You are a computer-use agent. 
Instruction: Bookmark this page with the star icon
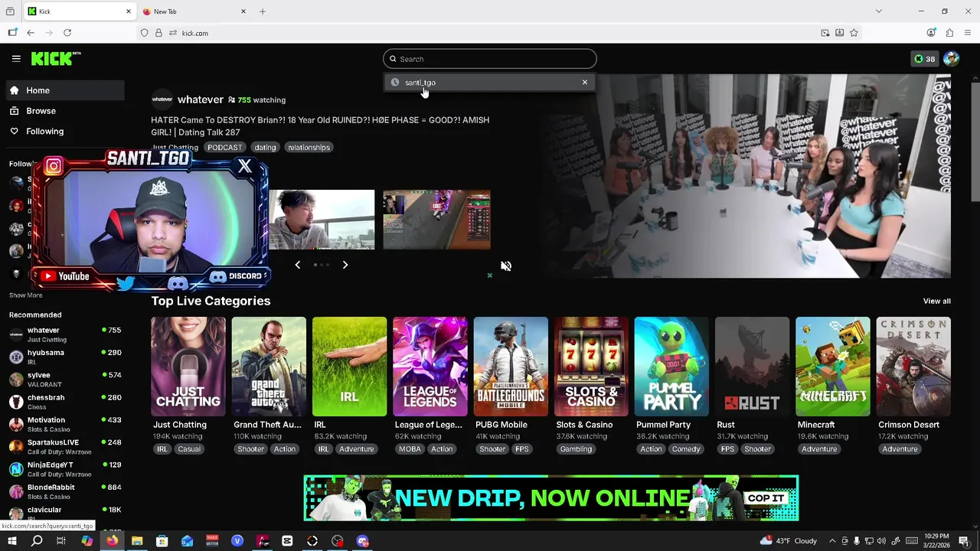pyautogui.click(x=854, y=33)
